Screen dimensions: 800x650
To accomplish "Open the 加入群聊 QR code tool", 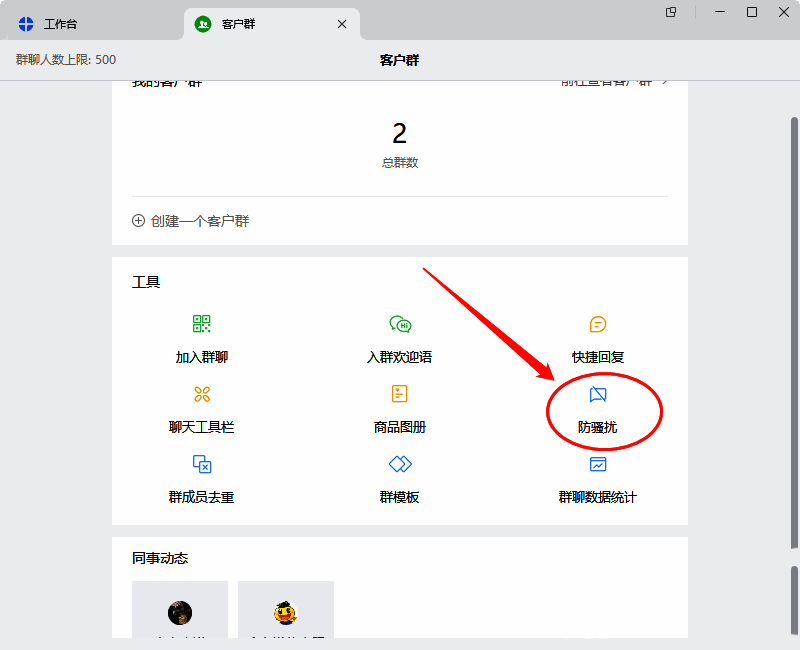I will [x=201, y=339].
